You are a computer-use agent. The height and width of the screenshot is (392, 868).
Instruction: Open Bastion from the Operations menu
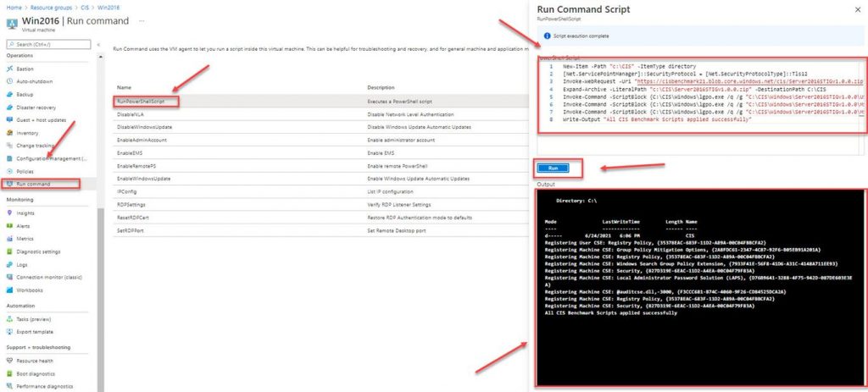(25, 69)
